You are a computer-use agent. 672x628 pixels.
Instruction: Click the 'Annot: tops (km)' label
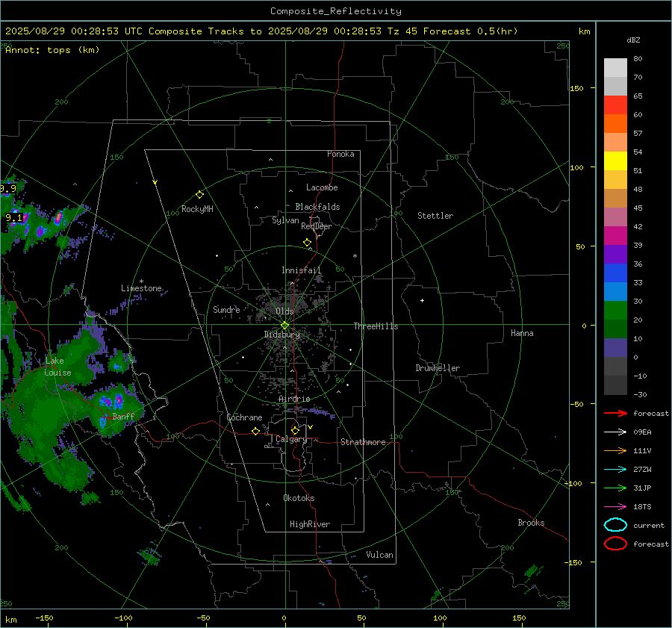(x=52, y=50)
